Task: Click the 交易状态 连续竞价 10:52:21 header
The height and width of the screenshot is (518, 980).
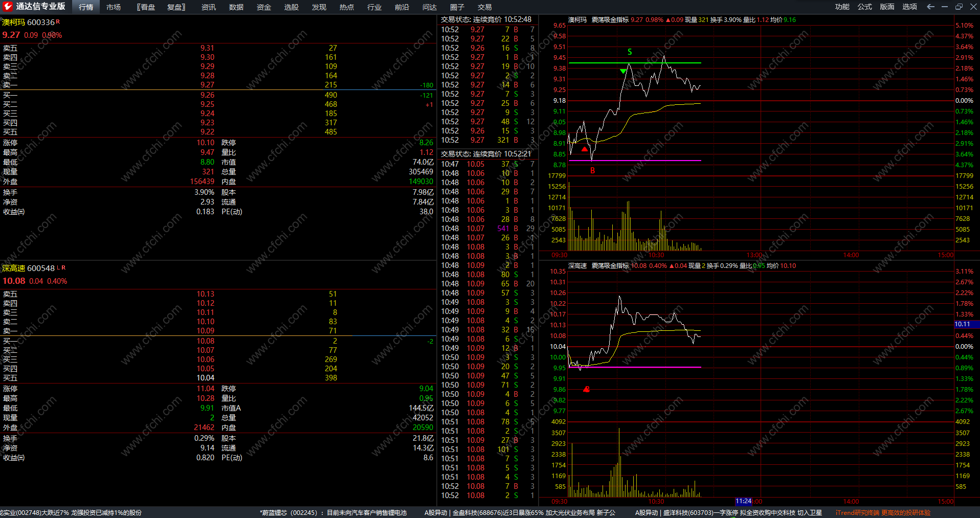Action: tap(486, 154)
